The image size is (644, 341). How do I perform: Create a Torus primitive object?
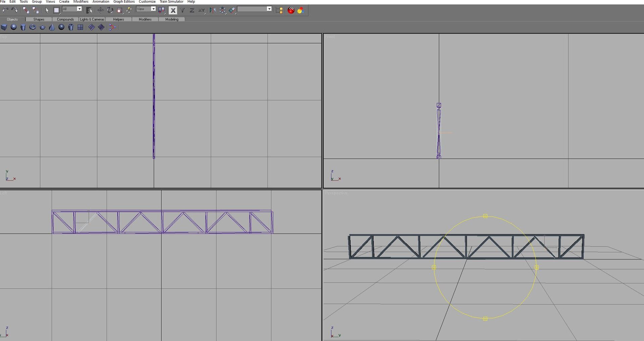point(33,27)
